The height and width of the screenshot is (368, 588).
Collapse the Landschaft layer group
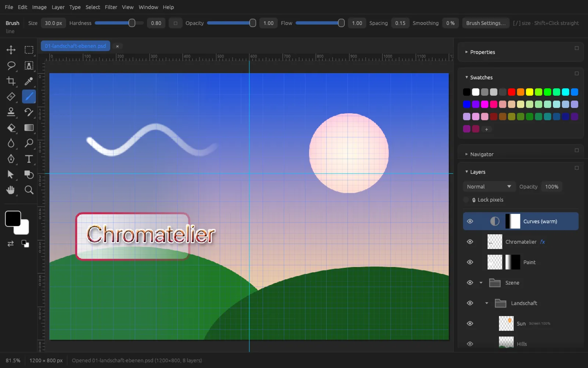pyautogui.click(x=487, y=303)
